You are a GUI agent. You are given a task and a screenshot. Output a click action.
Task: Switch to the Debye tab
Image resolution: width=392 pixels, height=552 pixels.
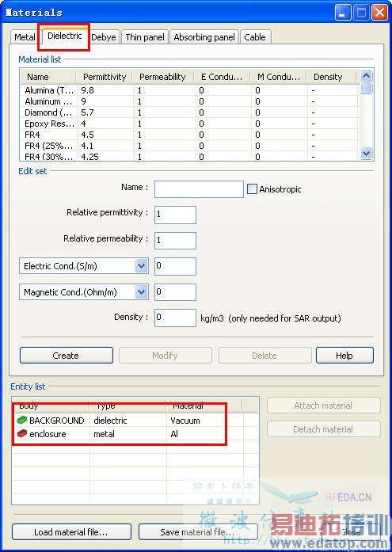(x=104, y=37)
